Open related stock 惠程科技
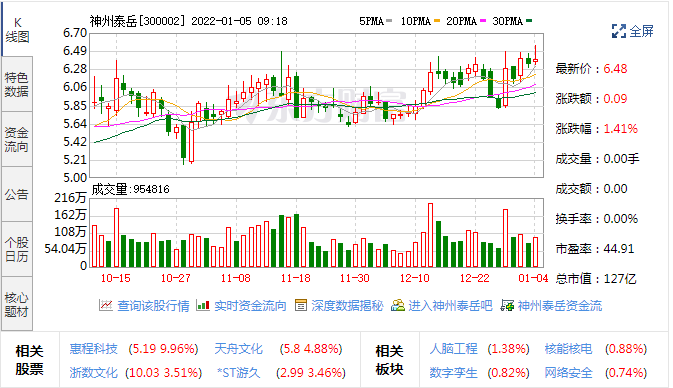 [x=94, y=349]
